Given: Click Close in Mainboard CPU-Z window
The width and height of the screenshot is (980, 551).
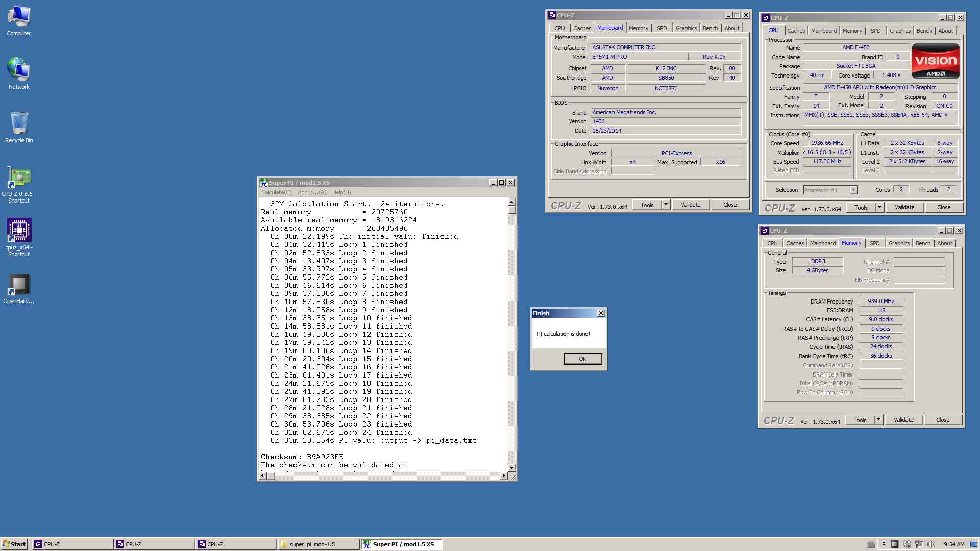Looking at the screenshot, I should point(730,205).
